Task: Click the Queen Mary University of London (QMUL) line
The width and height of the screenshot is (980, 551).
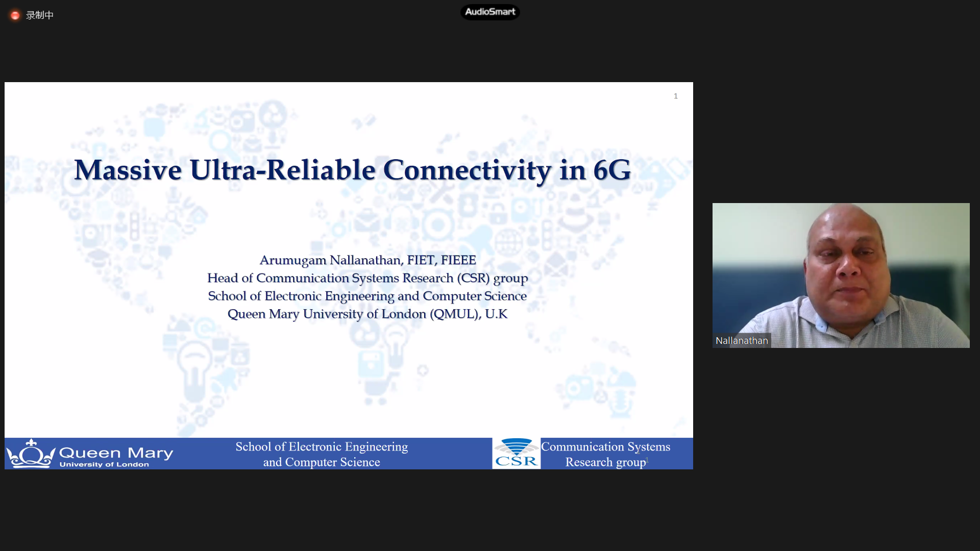Action: (367, 314)
